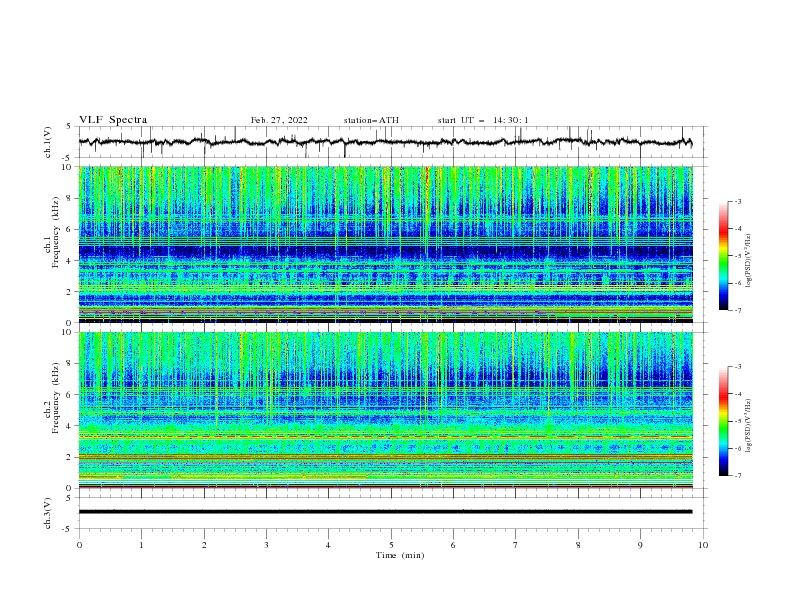
Task: Click the ch.1 "Frequency (kHz)" axis label
Action: point(56,233)
